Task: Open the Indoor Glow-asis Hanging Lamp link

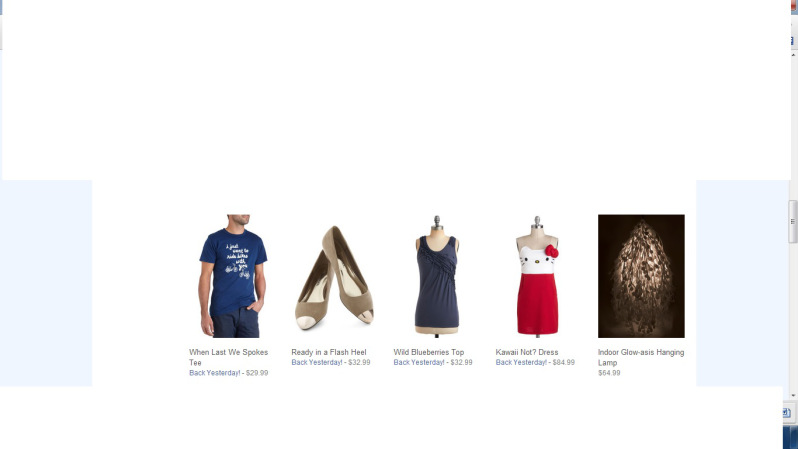Action: point(641,357)
